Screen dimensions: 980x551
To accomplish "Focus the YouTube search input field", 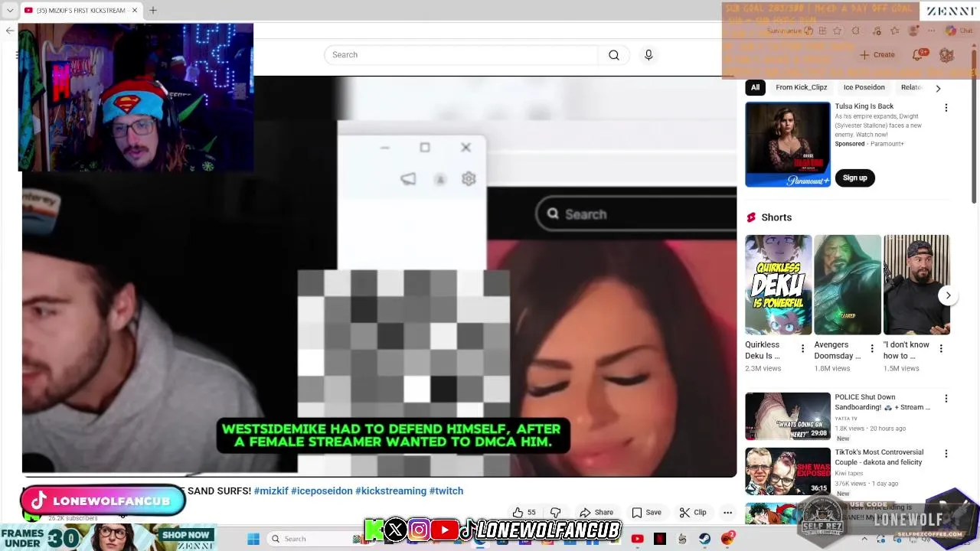I will pyautogui.click(x=462, y=55).
